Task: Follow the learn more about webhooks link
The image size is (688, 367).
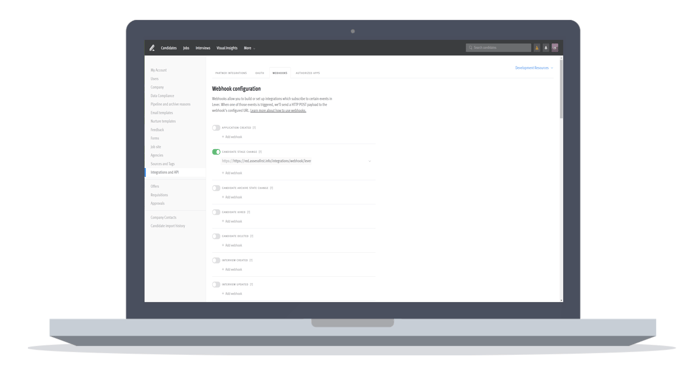Action: pos(278,111)
